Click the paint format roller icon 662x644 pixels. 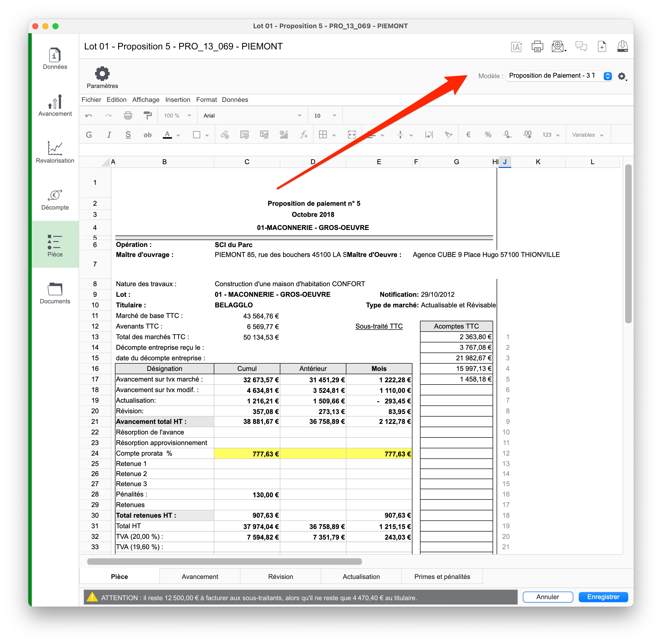148,116
